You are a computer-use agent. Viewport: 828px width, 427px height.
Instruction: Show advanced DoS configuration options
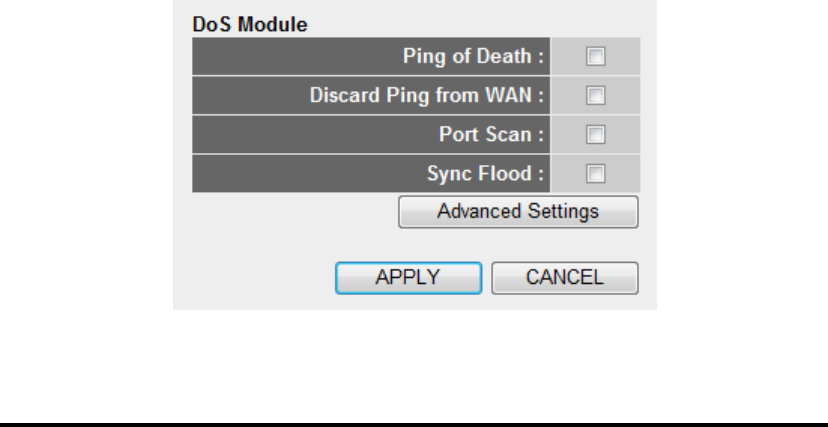coord(518,211)
